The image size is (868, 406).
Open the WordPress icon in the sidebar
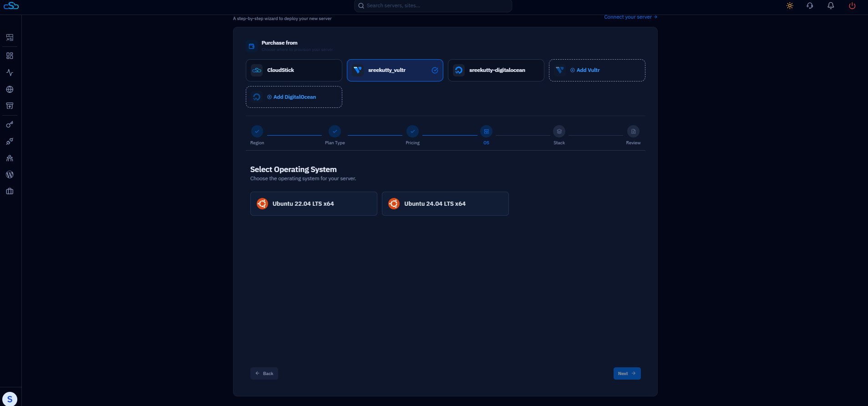10,175
